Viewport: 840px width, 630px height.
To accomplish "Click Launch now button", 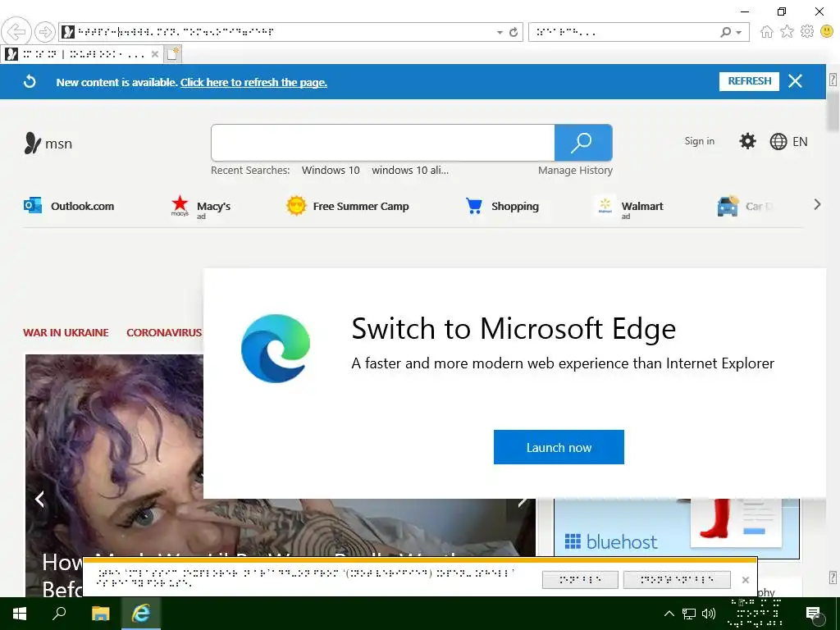I will click(559, 447).
